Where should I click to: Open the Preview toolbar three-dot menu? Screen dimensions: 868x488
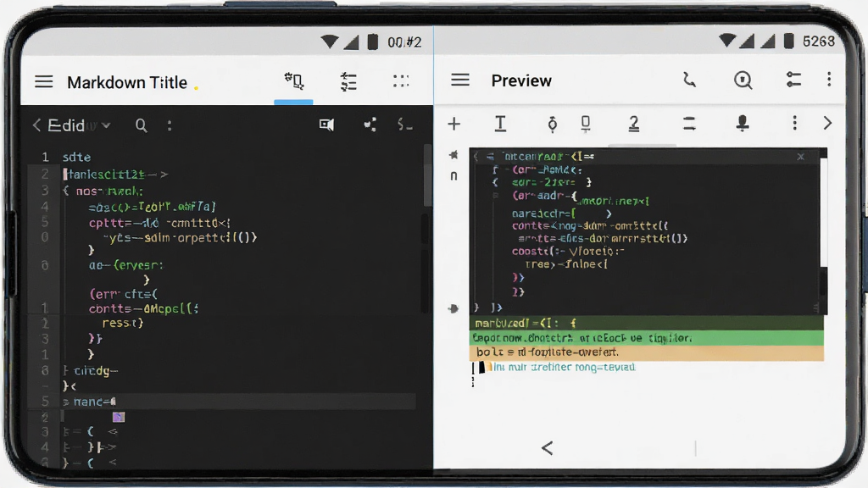[x=794, y=123]
